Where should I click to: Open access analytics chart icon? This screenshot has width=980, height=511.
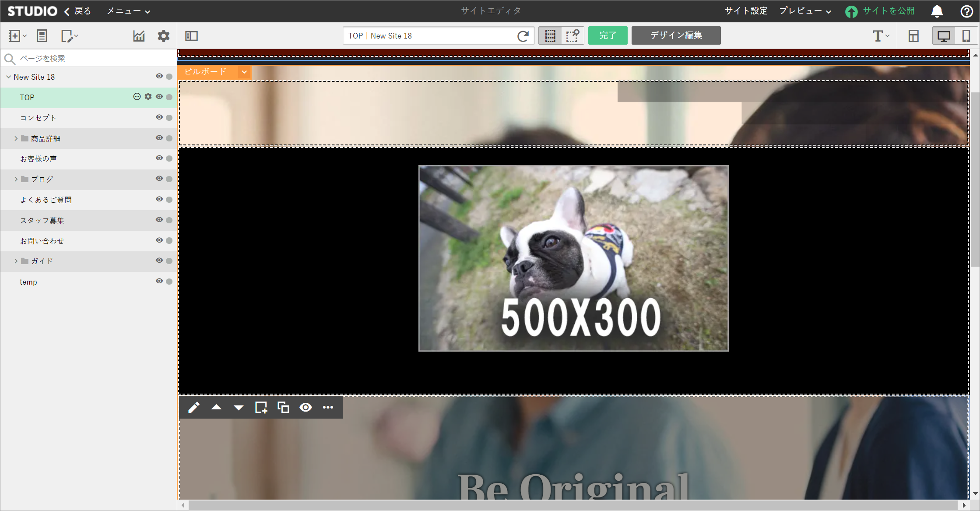[139, 36]
